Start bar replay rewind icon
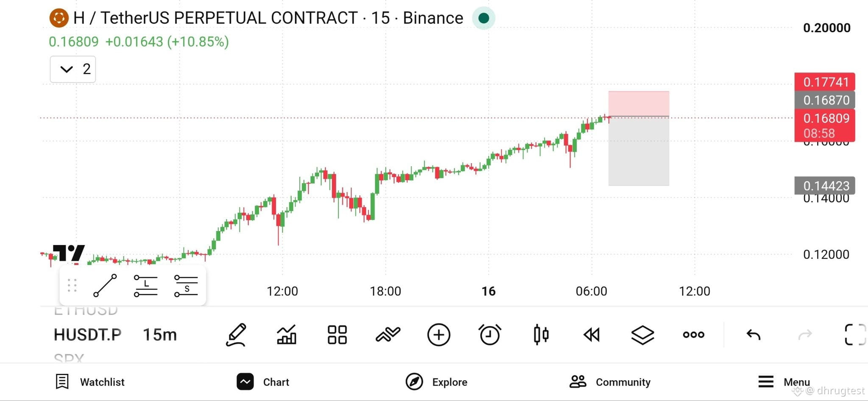This screenshot has height=401, width=868. coord(592,335)
